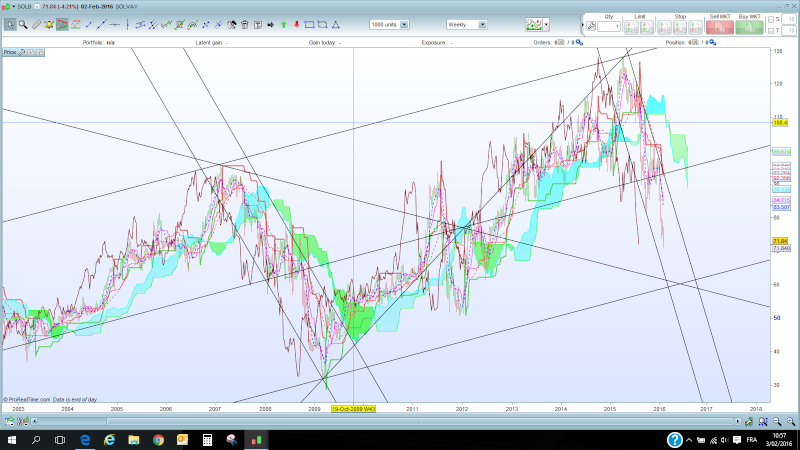
Task: Click the trash can delete-objects icon
Action: 245,24
